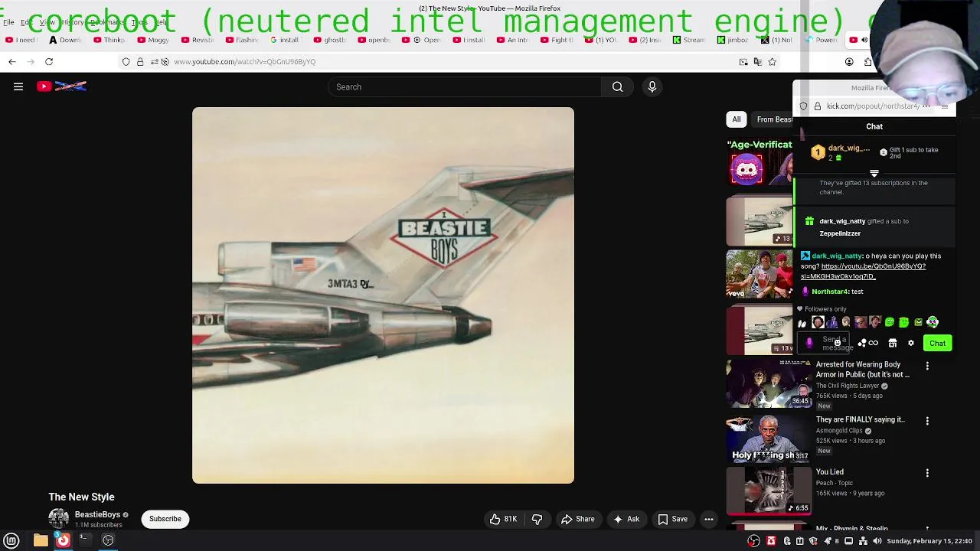Open the file manager folder in taskbar

41,540
